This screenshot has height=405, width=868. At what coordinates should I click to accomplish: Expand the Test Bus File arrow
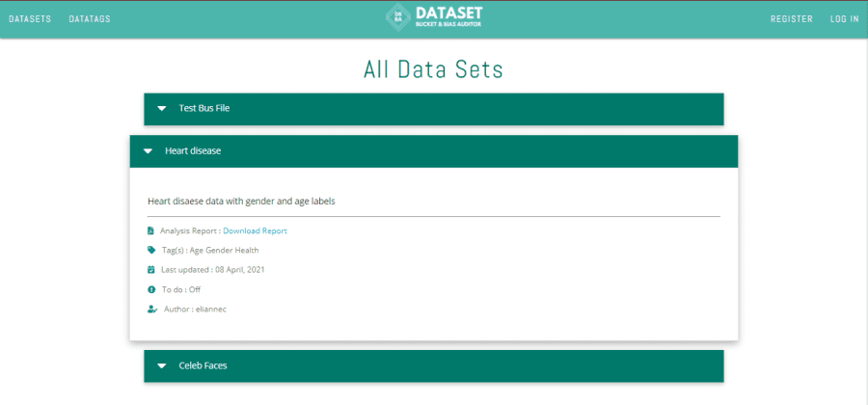click(x=162, y=108)
